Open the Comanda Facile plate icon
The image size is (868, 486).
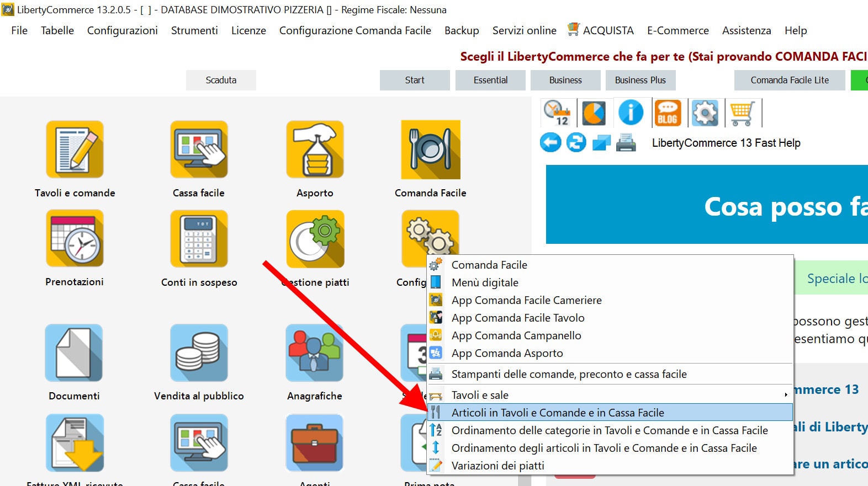point(431,149)
